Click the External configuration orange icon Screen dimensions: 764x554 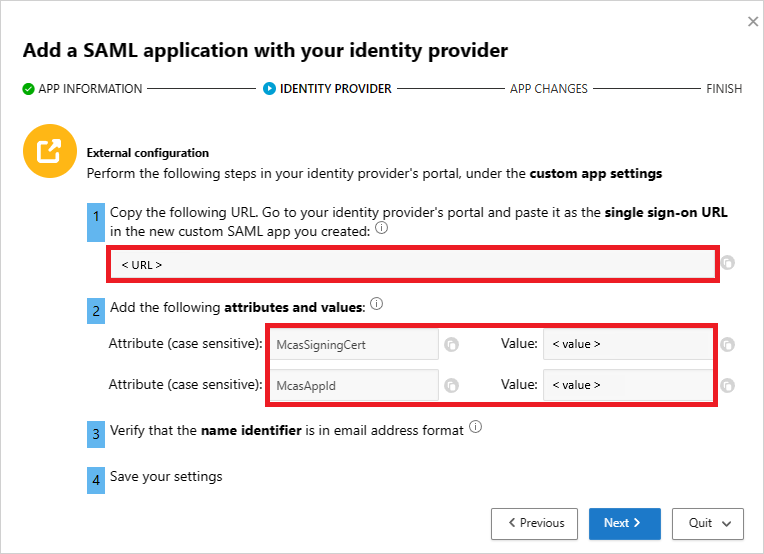(47, 153)
